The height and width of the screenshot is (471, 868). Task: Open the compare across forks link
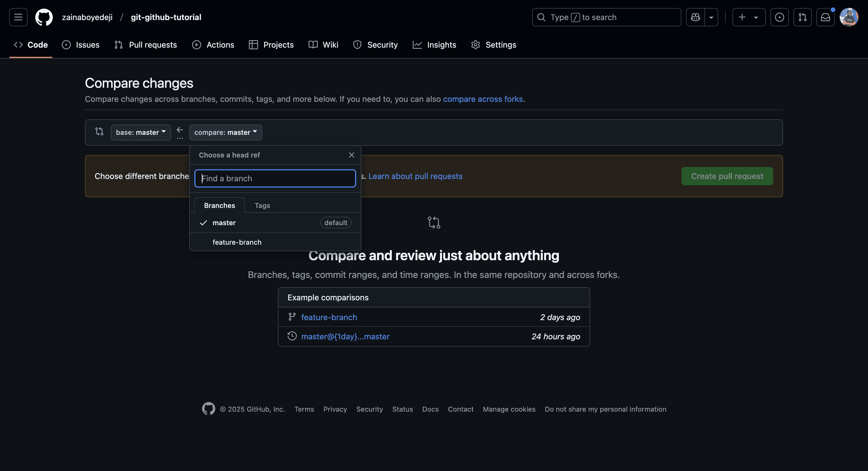483,99
